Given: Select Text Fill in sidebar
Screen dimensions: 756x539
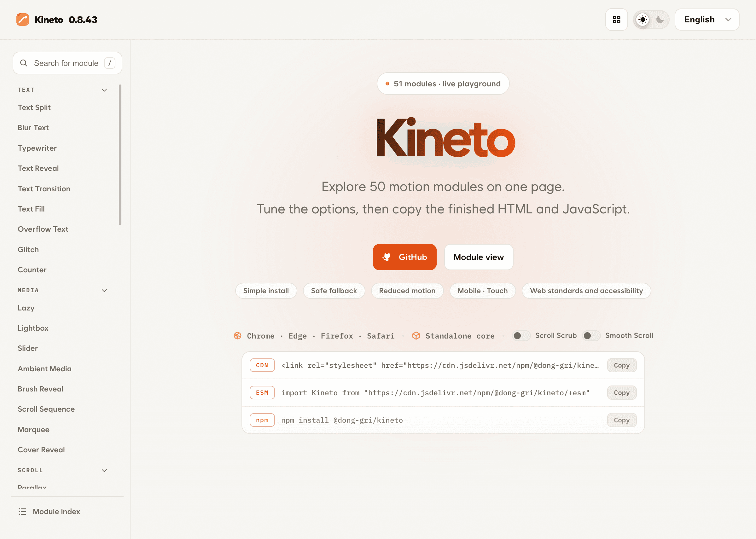Looking at the screenshot, I should click(31, 209).
